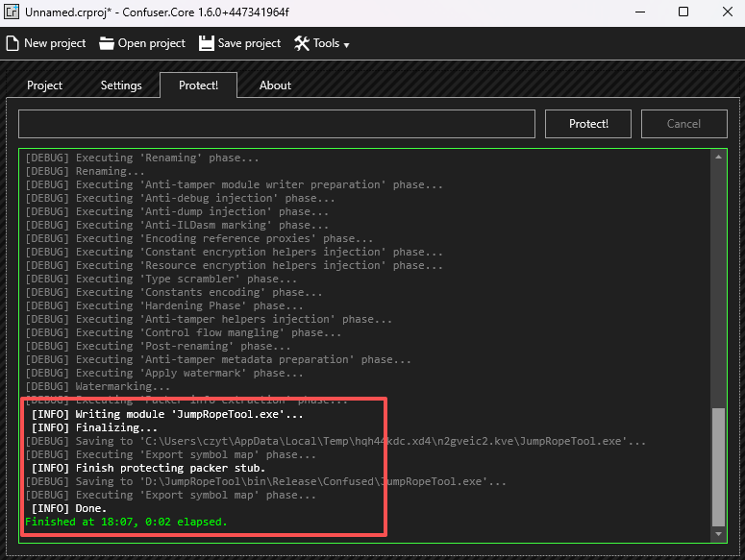This screenshot has width=745, height=560.
Task: Click the New project page icon
Action: [x=12, y=43]
